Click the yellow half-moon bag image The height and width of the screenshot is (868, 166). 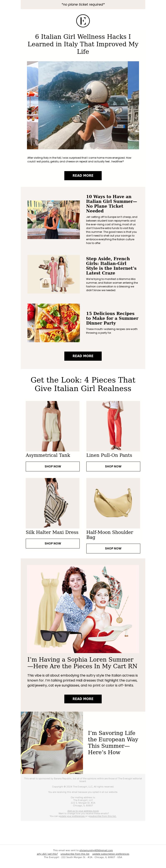tap(113, 503)
